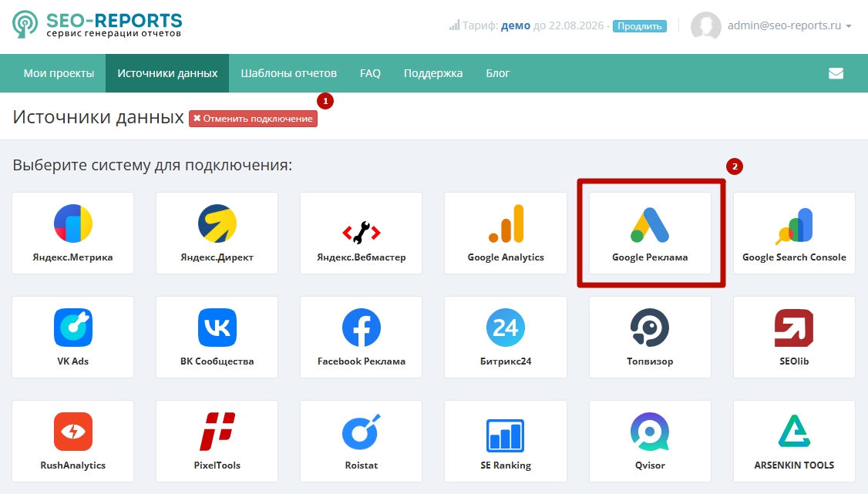This screenshot has height=494, width=868.
Task: Select the Яндекс.Метрика connection tile
Action: (x=72, y=233)
